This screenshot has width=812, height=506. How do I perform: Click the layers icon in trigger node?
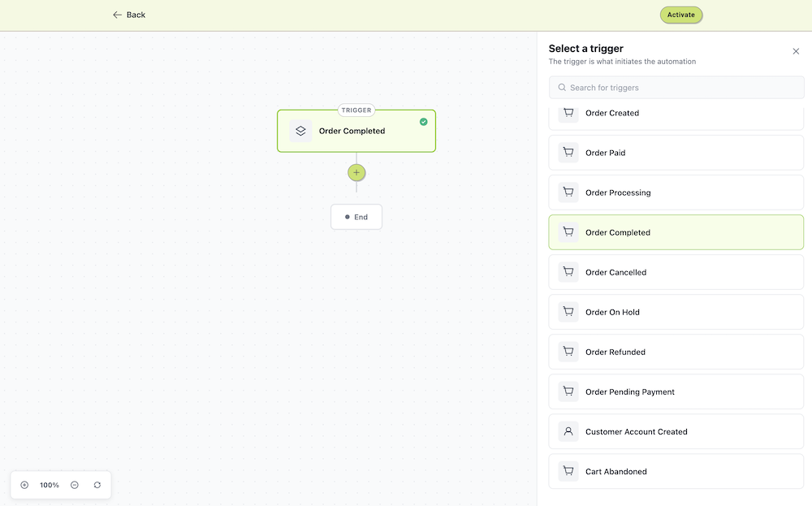tap(301, 131)
